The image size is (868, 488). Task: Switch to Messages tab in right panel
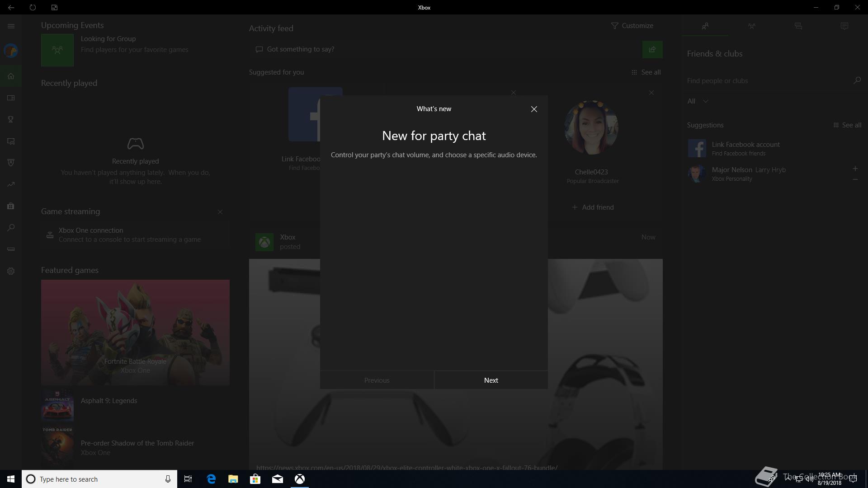pyautogui.click(x=798, y=26)
